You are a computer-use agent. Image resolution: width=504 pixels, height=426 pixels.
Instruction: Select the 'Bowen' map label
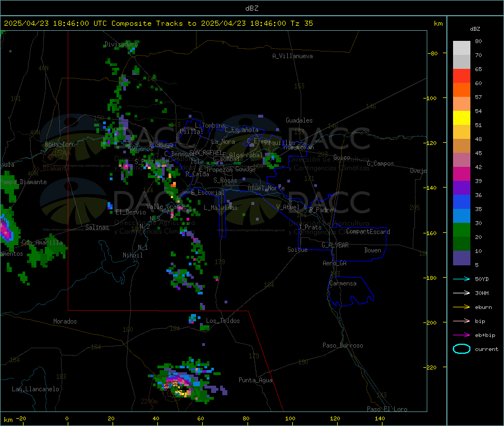[x=373, y=250]
